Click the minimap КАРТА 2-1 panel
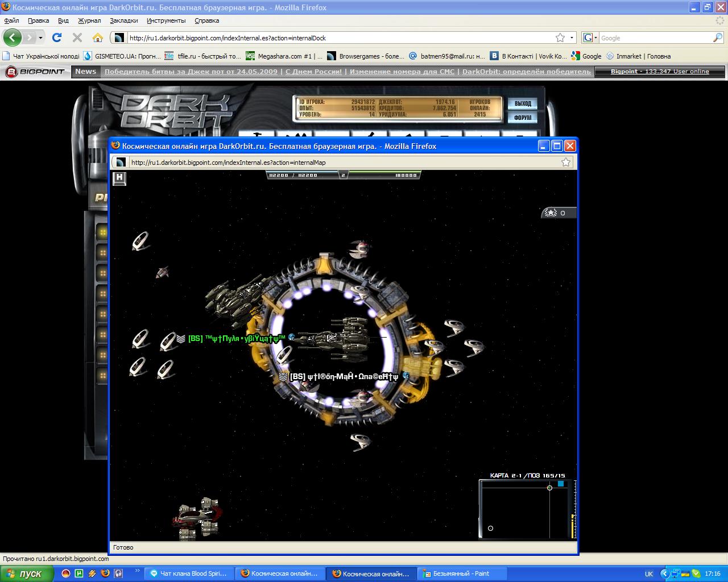This screenshot has height=582, width=728. point(527,509)
